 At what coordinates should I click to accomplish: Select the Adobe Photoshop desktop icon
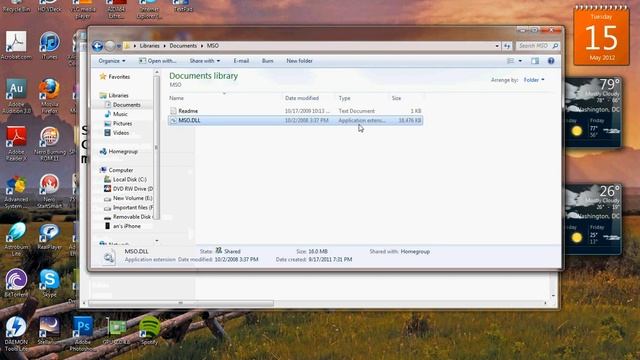[x=83, y=333]
